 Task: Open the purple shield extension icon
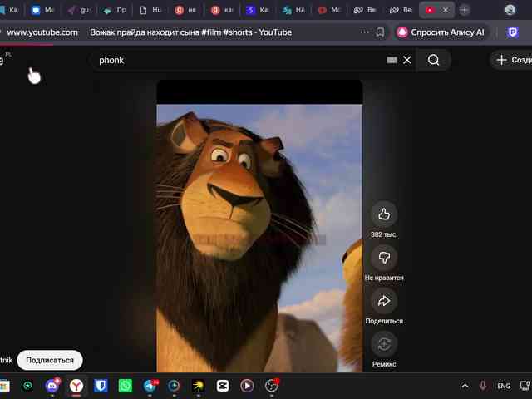click(512, 32)
